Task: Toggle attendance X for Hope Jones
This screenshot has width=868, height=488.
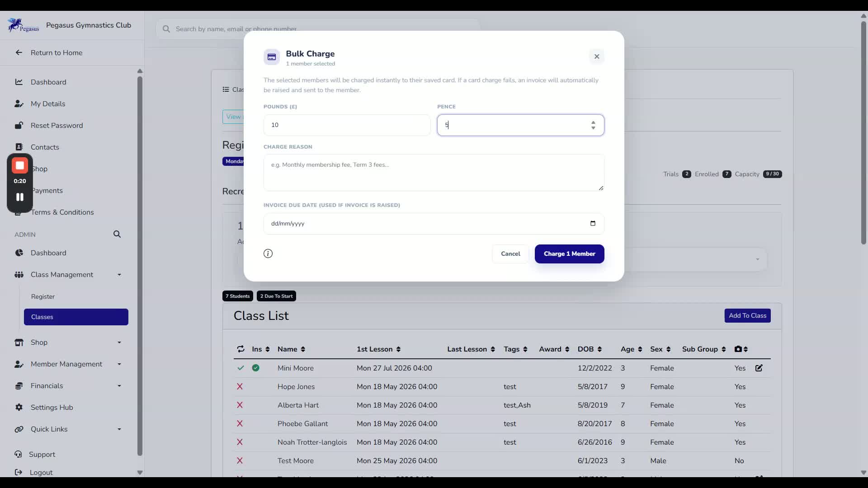Action: click(240, 386)
